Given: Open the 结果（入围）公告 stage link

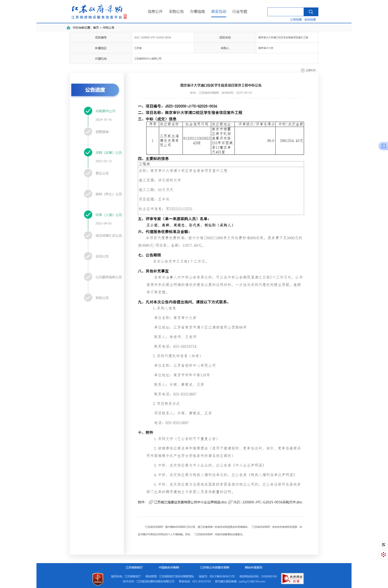Looking at the screenshot, I should (109, 215).
